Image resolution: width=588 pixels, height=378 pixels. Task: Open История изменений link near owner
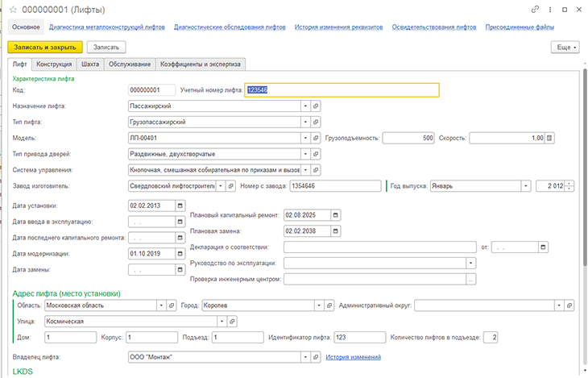(x=354, y=357)
